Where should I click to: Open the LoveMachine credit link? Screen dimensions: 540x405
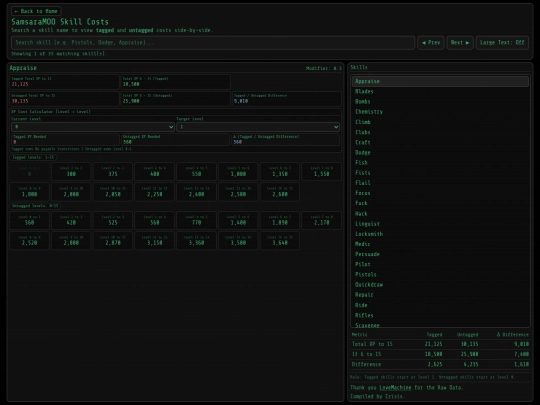(x=395, y=388)
